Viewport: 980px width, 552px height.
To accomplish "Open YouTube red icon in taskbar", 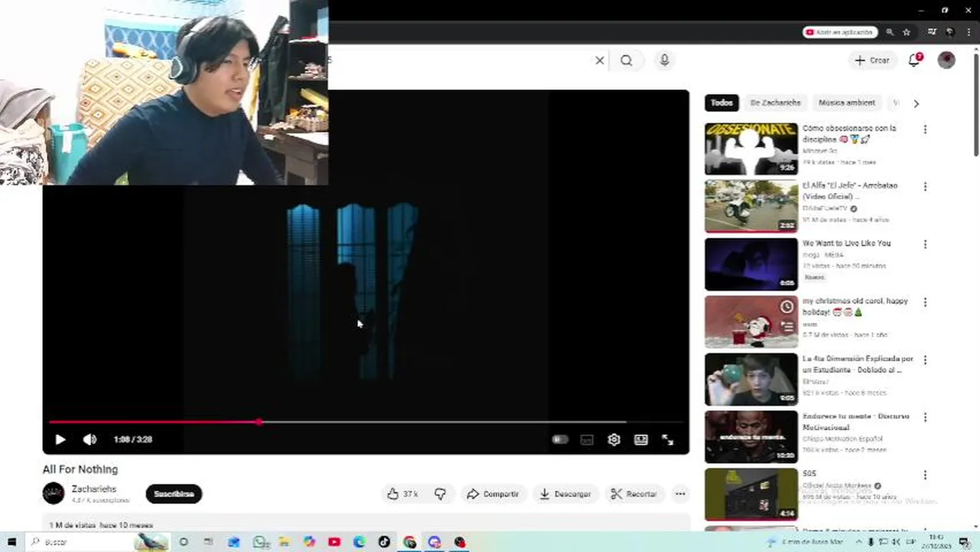I will point(334,542).
